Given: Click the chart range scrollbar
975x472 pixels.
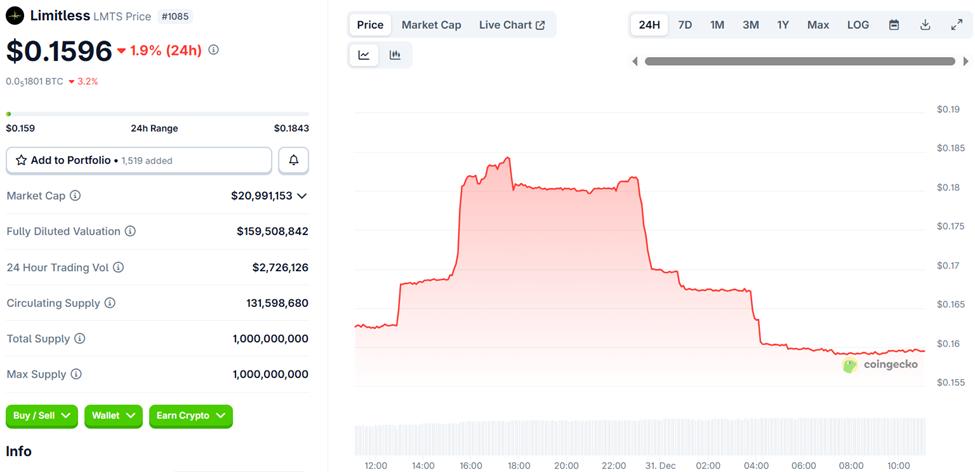Looking at the screenshot, I should (x=799, y=61).
